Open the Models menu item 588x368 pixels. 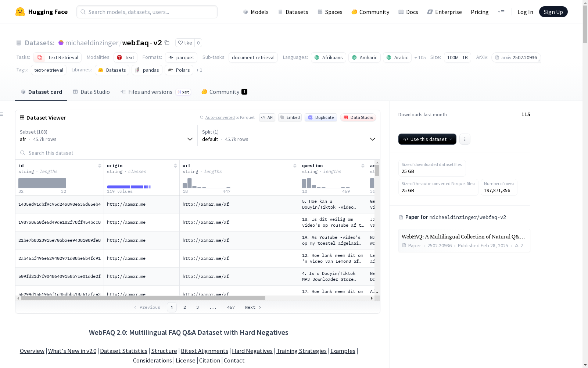256,12
